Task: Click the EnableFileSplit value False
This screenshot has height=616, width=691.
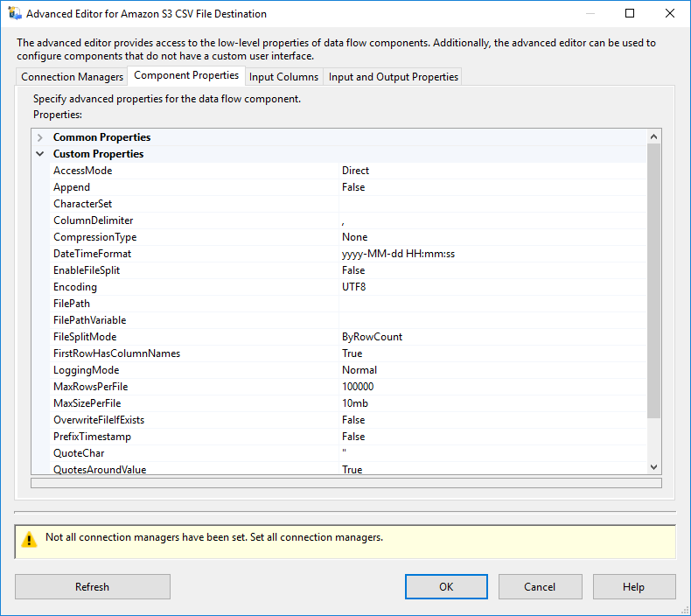Action: click(x=353, y=270)
